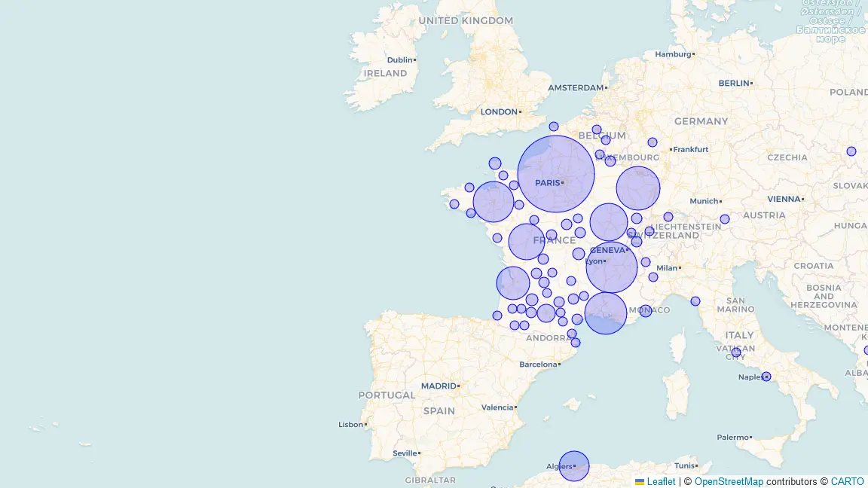Click the largest circle over Paris

point(556,174)
